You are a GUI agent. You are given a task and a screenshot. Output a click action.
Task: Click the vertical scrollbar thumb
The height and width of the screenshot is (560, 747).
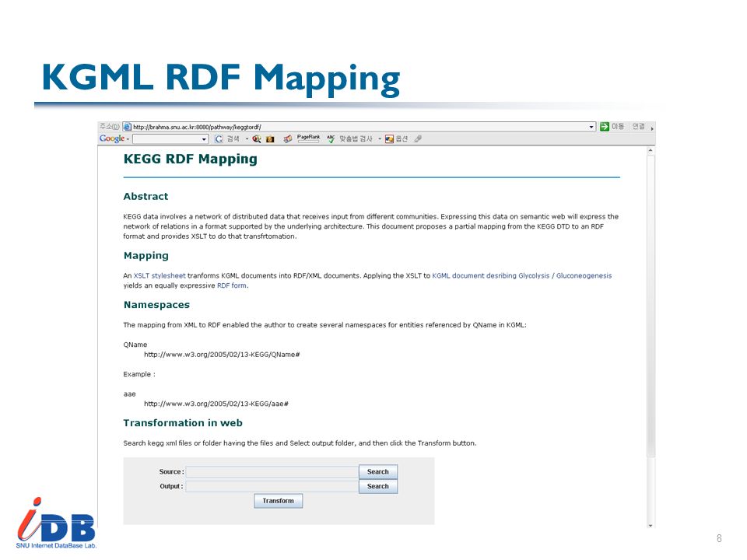pos(651,306)
